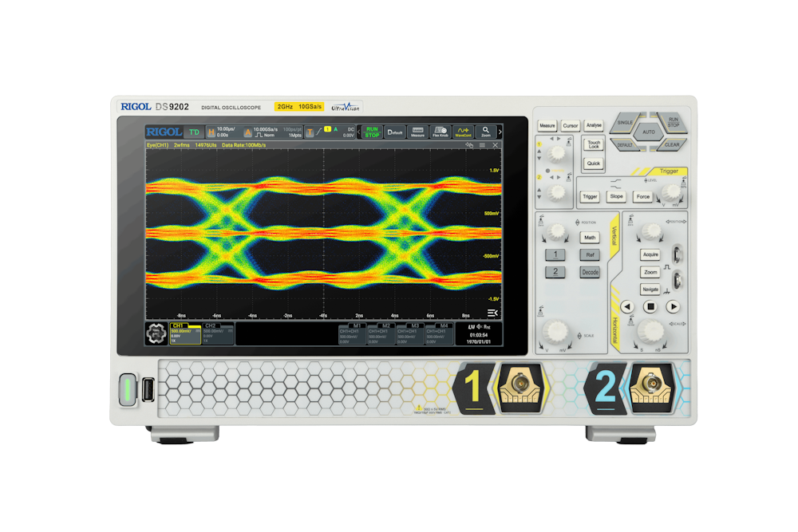This screenshot has width=798, height=532.
Task: Select the Analyse hardware key
Action: click(x=594, y=125)
